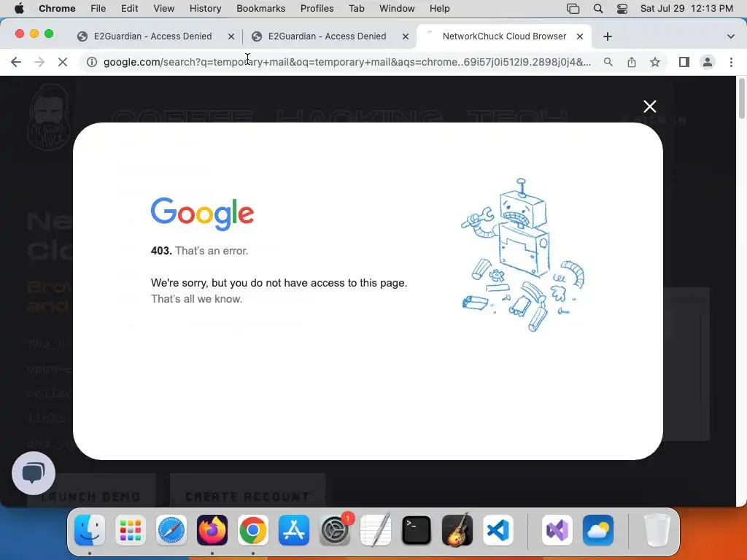Open Spotlight search in menu bar
Image resolution: width=747 pixels, height=560 pixels.
point(598,9)
